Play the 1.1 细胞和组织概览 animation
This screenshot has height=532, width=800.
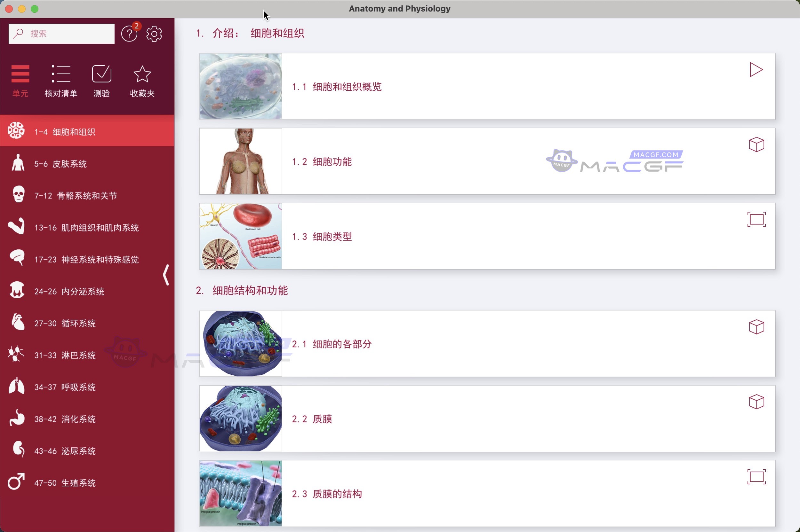(x=756, y=70)
